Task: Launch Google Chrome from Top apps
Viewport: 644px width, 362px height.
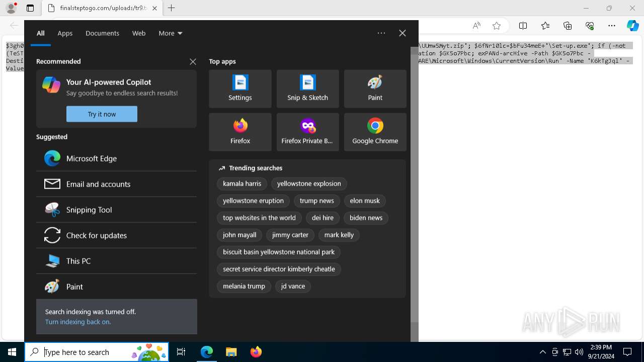Action: [375, 132]
